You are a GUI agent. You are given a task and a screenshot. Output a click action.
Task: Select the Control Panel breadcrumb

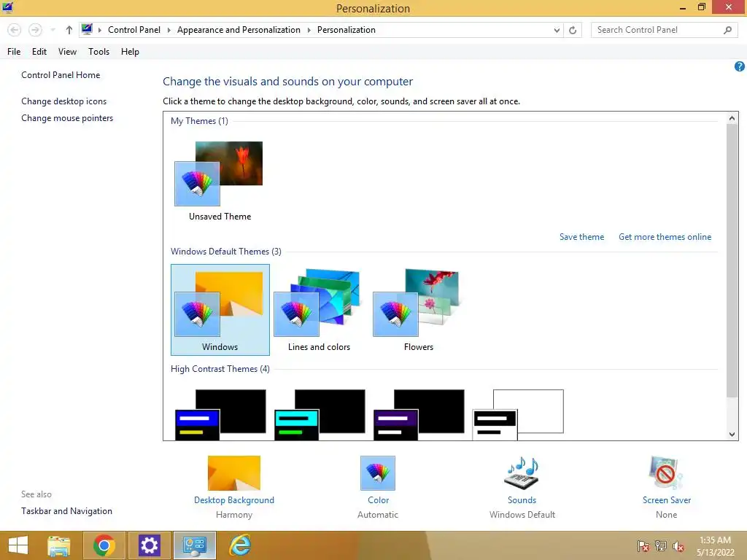pos(134,29)
